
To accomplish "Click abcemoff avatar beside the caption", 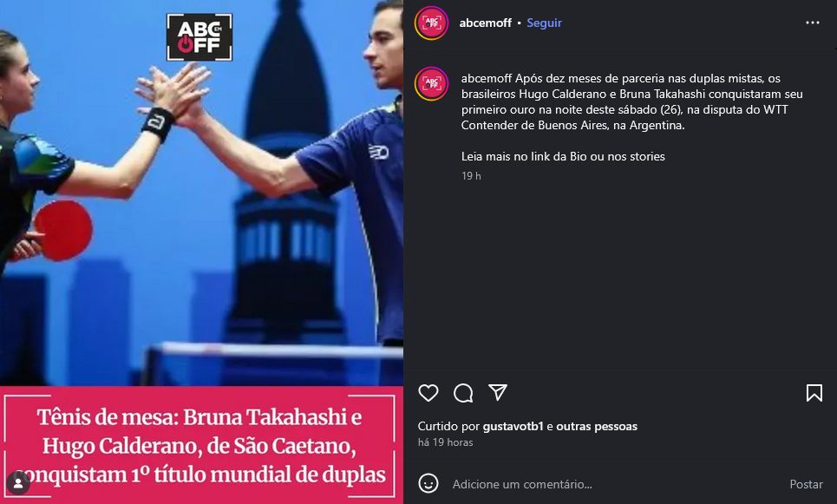I will [x=431, y=84].
